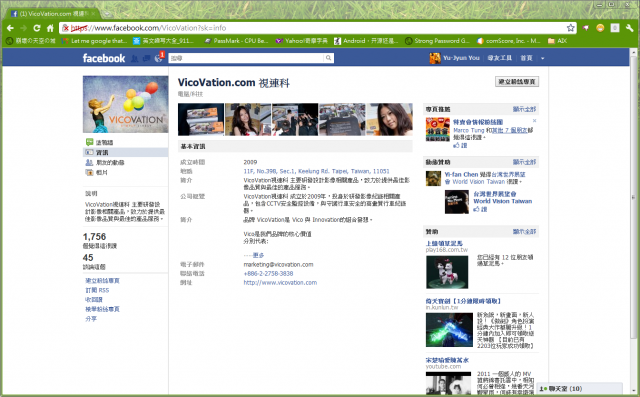Click the Yi-fan Chen name link
Screen dimensions: 640x397
pyautogui.click(x=461, y=174)
